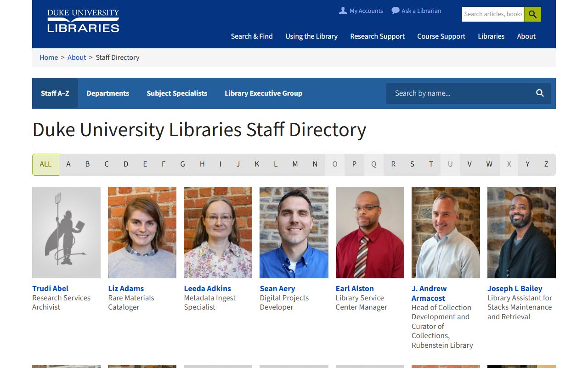Open My Accounts link
This screenshot has height=368, width=588.
click(x=366, y=11)
